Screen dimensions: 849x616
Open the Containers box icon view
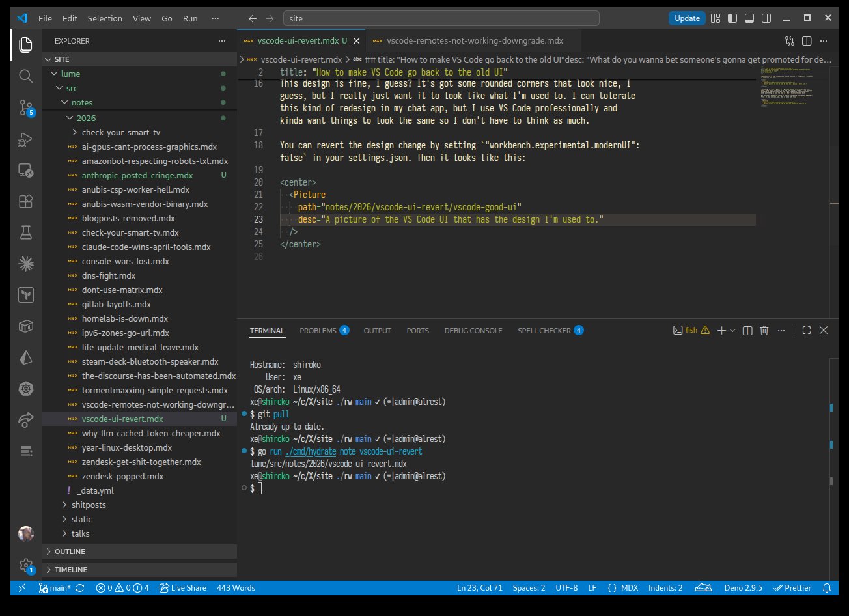point(26,326)
